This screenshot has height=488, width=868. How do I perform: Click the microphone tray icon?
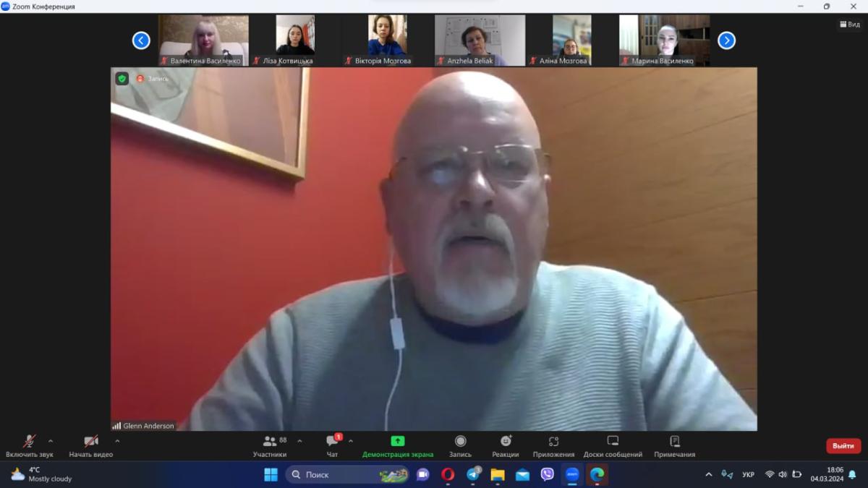[727, 474]
